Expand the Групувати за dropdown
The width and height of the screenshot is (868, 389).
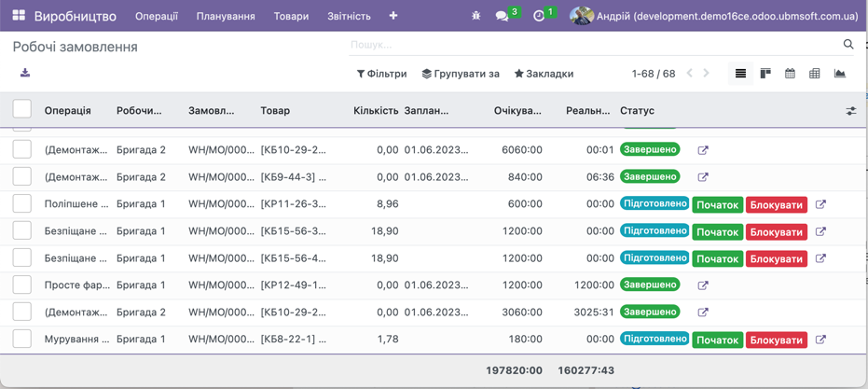pos(461,74)
